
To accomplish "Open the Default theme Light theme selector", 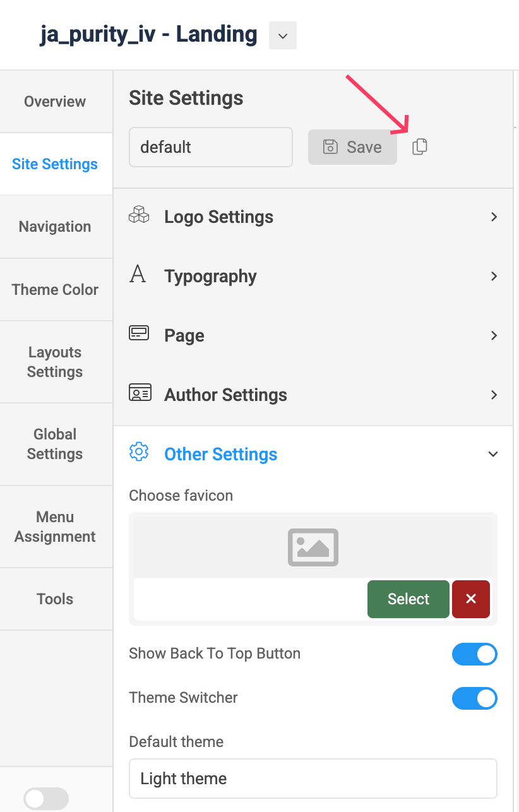I will pos(313,779).
